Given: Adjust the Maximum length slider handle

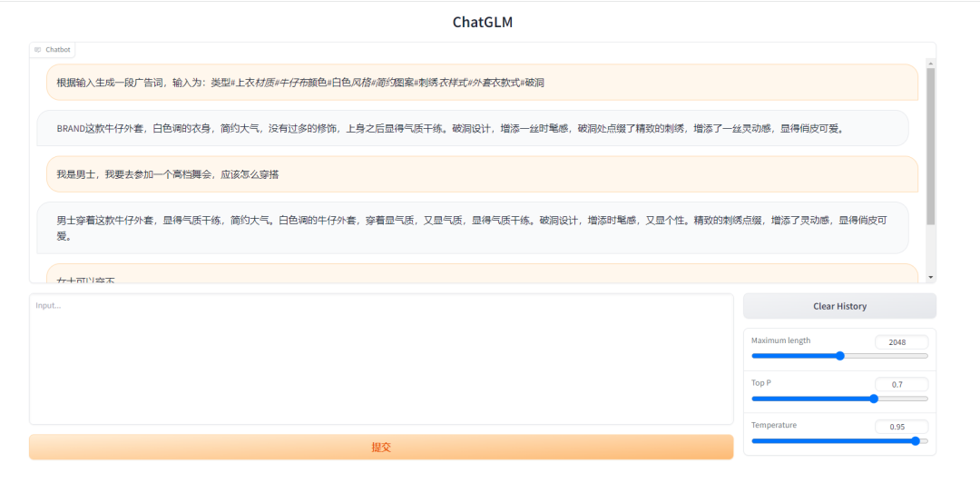Looking at the screenshot, I should pyautogui.click(x=840, y=356).
